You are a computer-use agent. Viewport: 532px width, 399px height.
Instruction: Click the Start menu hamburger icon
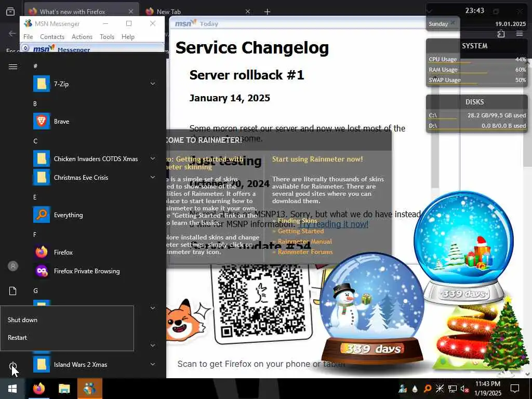pyautogui.click(x=13, y=66)
